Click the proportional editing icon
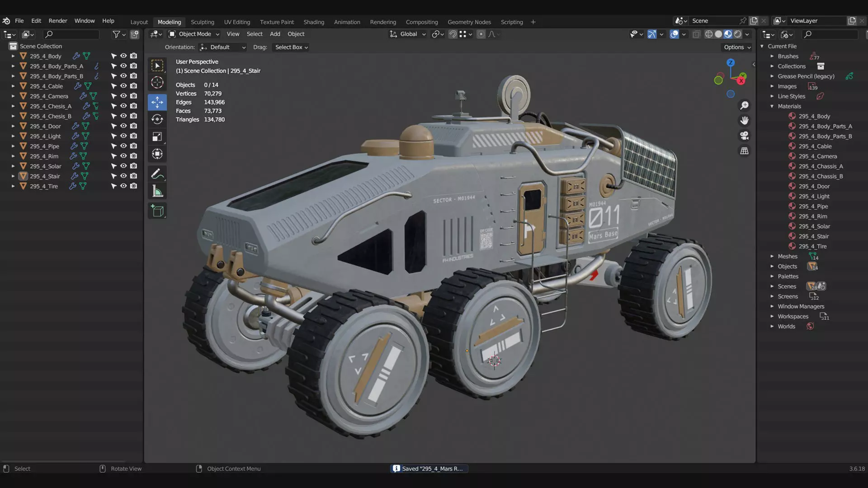The image size is (868, 488). click(481, 34)
